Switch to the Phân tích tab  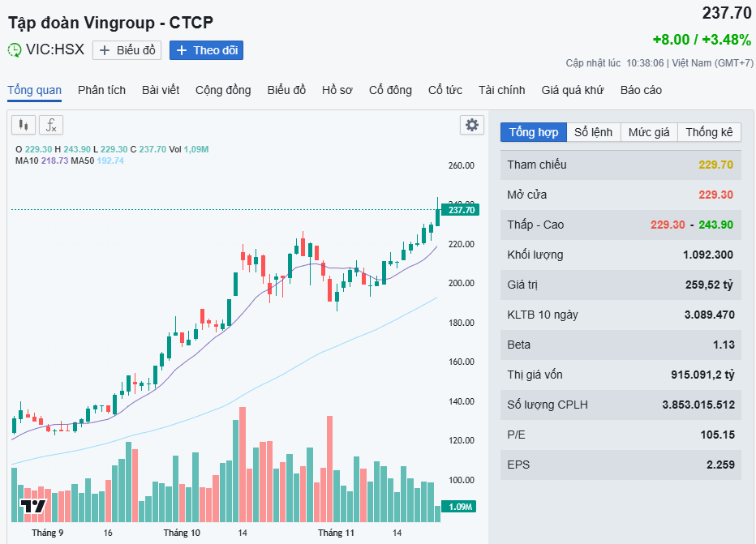point(101,90)
